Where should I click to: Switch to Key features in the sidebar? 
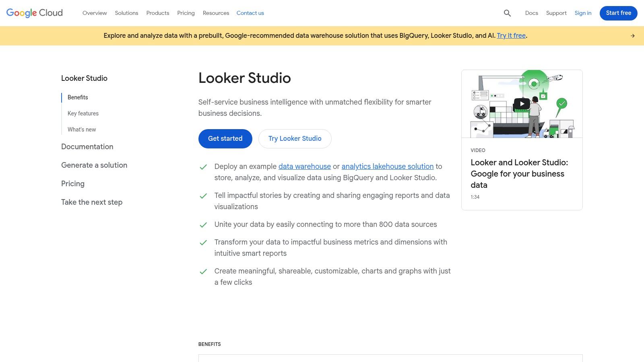tap(83, 113)
